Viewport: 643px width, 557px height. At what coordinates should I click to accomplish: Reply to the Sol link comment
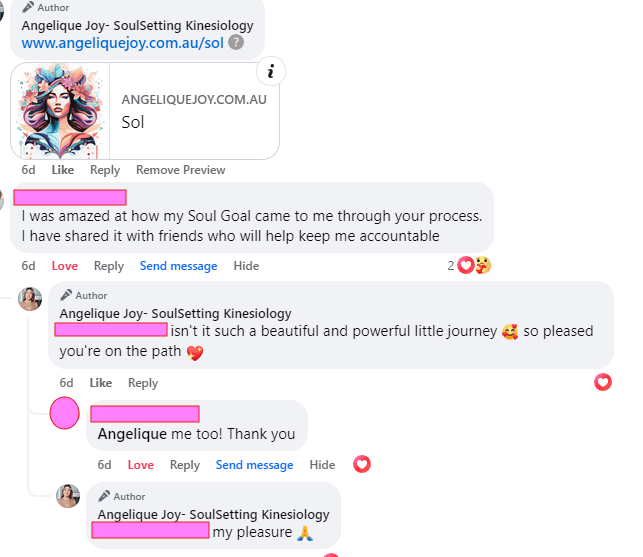(x=105, y=170)
